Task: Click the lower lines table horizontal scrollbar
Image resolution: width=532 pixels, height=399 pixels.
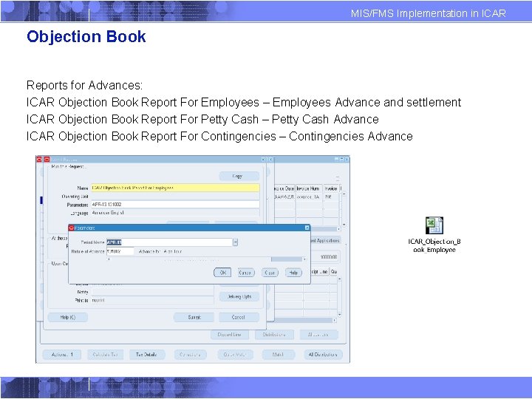Action: pos(304,320)
